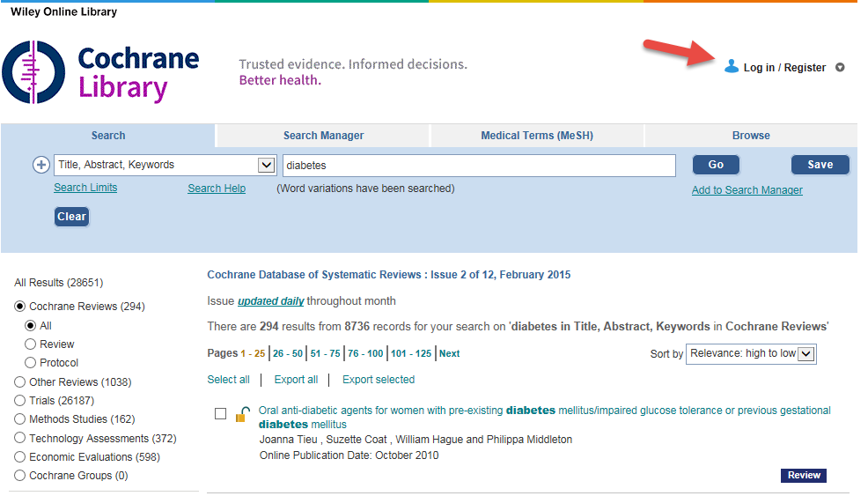Select the Review radio option
Image resolution: width=868 pixels, height=496 pixels.
click(x=31, y=344)
